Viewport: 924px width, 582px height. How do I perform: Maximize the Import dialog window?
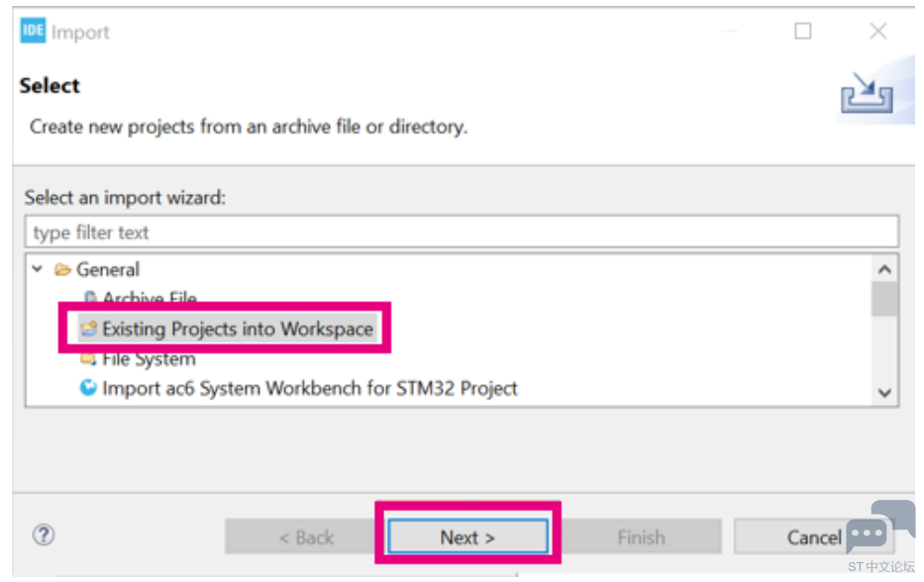[802, 31]
